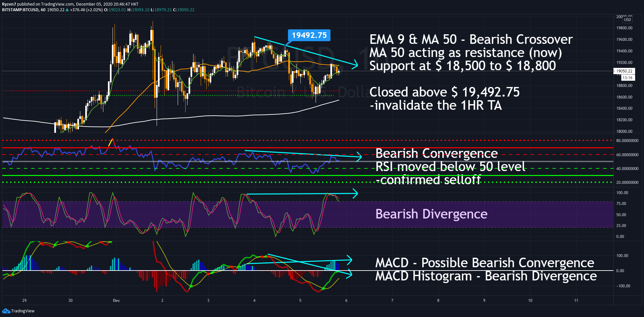Select the 'Support at $ 18,500 to $ 18,800' note
The height and width of the screenshot is (317, 644).
(463, 66)
